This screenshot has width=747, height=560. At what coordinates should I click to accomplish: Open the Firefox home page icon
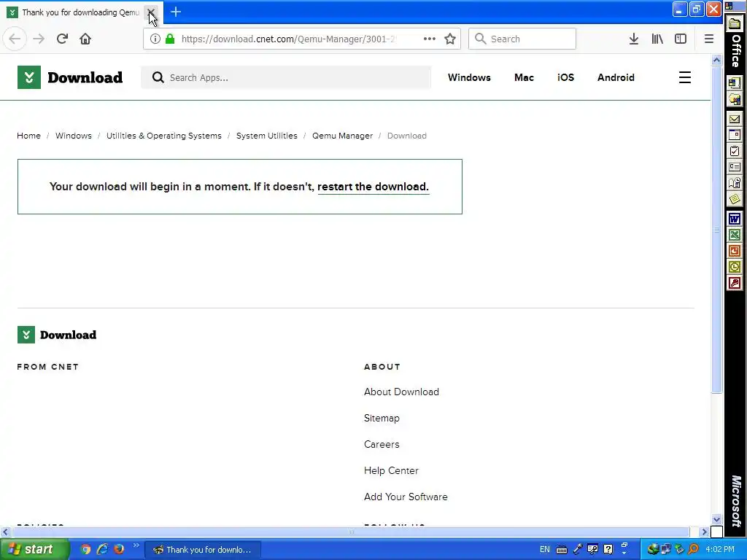(85, 39)
